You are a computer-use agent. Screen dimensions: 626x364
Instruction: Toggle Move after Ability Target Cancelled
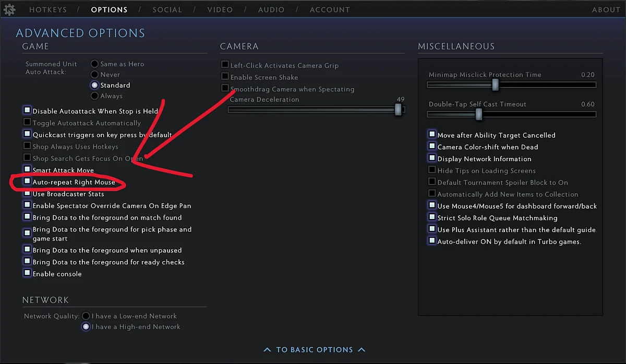pyautogui.click(x=432, y=135)
